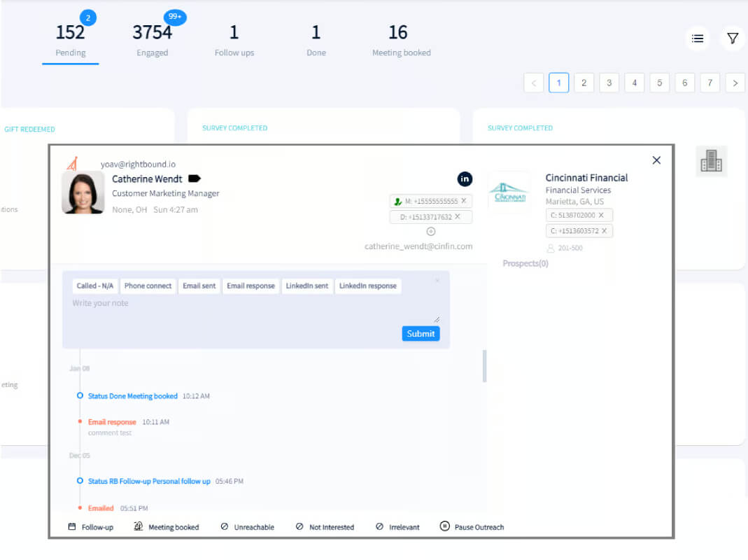Select page 3 in pagination
The height and width of the screenshot is (560, 748).
click(609, 83)
